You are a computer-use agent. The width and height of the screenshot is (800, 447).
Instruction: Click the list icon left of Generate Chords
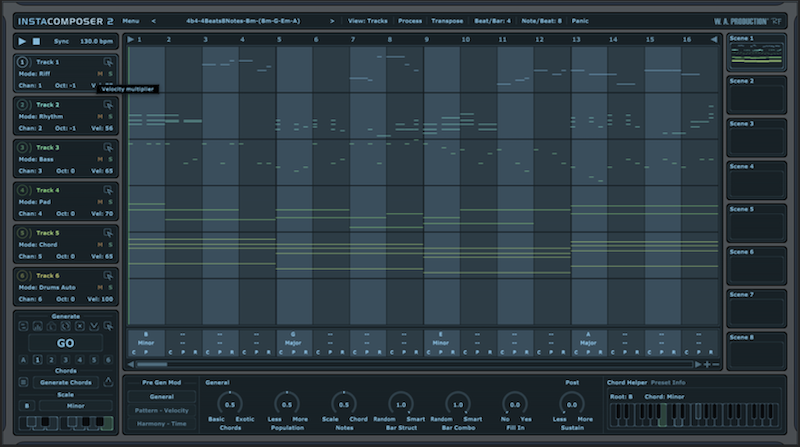tap(23, 382)
